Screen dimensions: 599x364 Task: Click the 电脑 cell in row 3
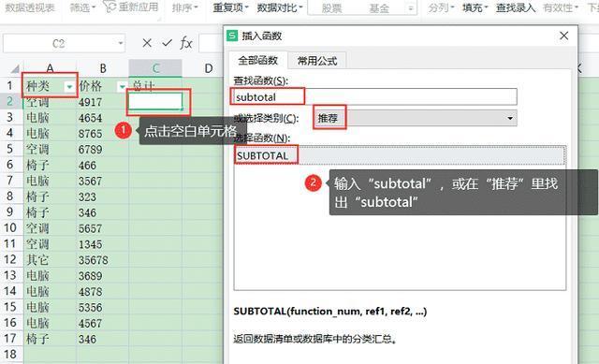pyautogui.click(x=50, y=118)
